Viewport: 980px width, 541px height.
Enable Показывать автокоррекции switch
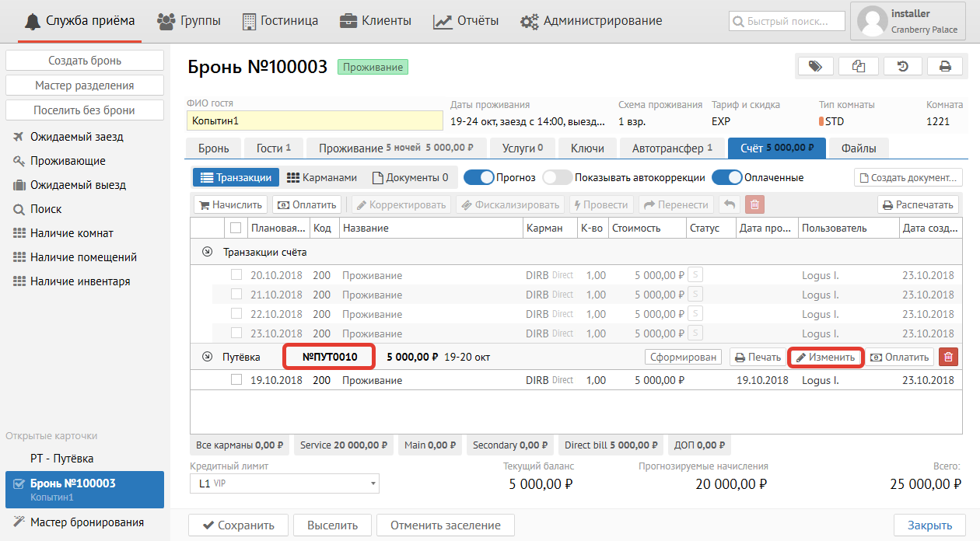tap(557, 177)
